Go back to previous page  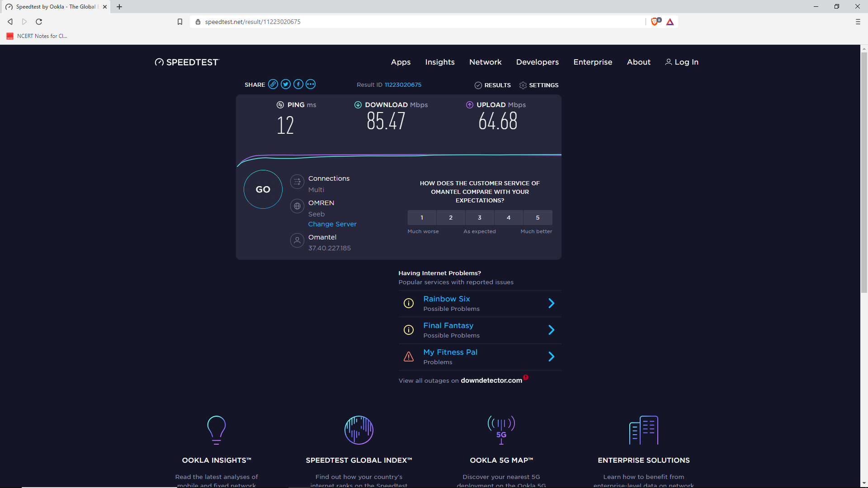coord(10,22)
